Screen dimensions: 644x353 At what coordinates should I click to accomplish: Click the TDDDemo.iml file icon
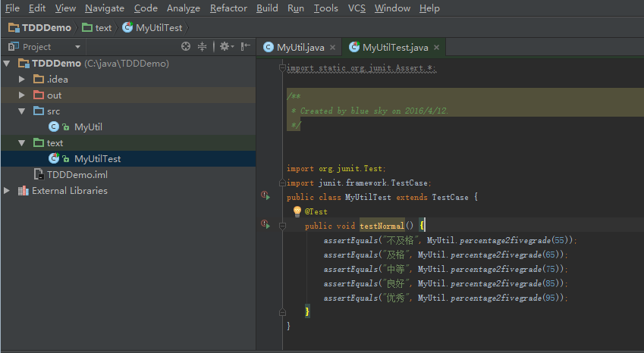(39, 175)
